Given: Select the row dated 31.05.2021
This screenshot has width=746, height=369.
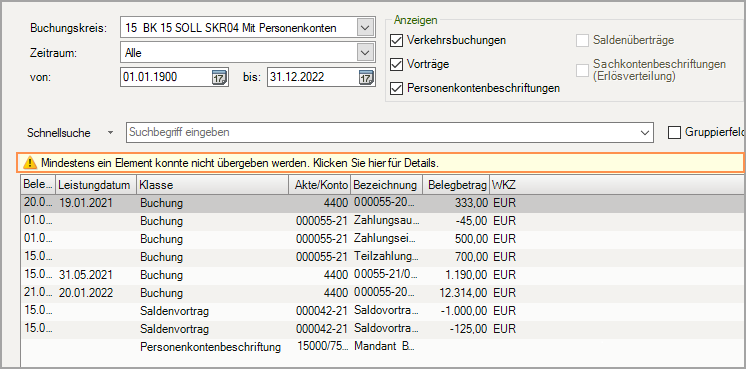Looking at the screenshot, I should [382, 275].
